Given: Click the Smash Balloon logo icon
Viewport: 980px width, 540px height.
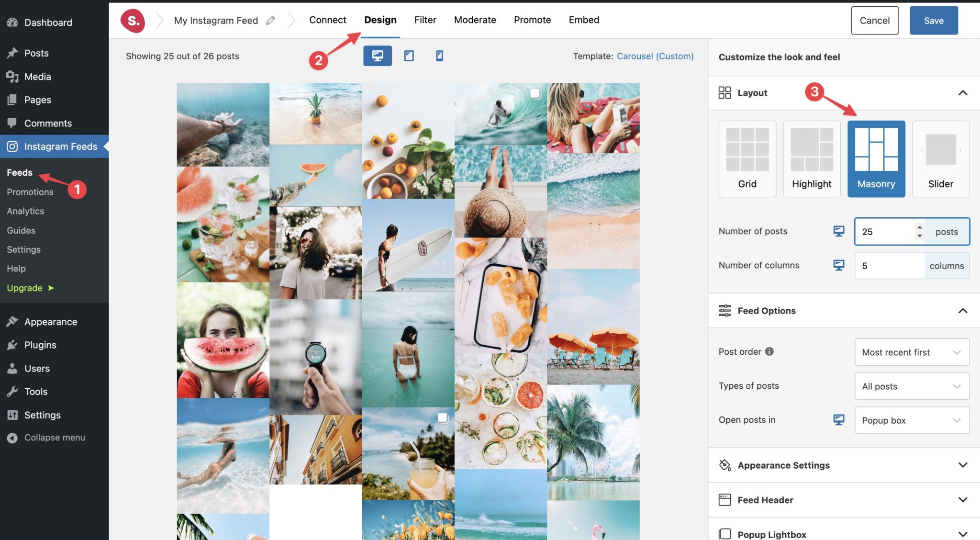Looking at the screenshot, I should coord(133,21).
